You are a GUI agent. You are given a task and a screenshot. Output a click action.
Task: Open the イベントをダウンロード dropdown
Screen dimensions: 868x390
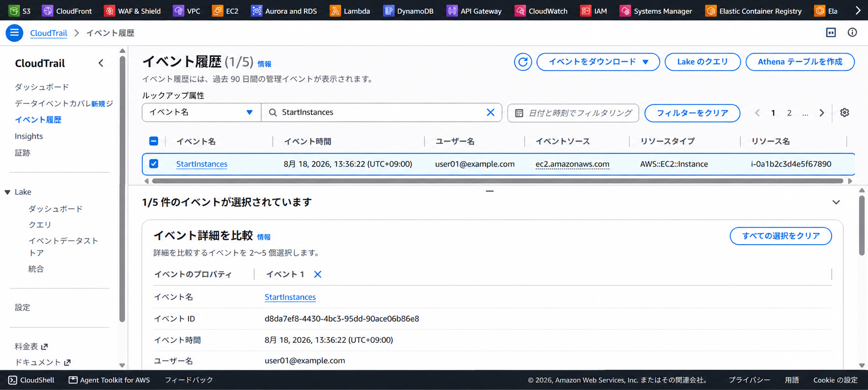(x=598, y=62)
